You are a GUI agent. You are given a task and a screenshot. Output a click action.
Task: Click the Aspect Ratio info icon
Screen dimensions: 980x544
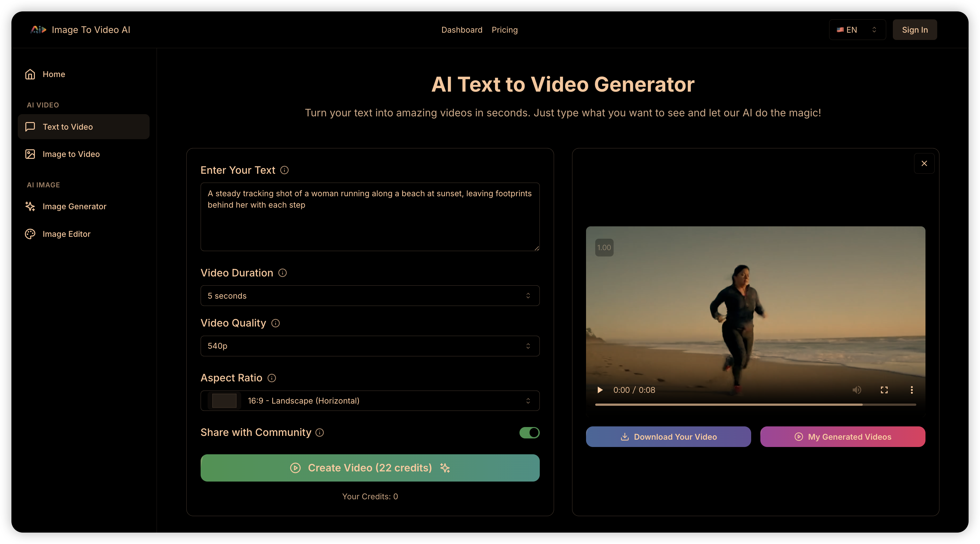(x=272, y=378)
